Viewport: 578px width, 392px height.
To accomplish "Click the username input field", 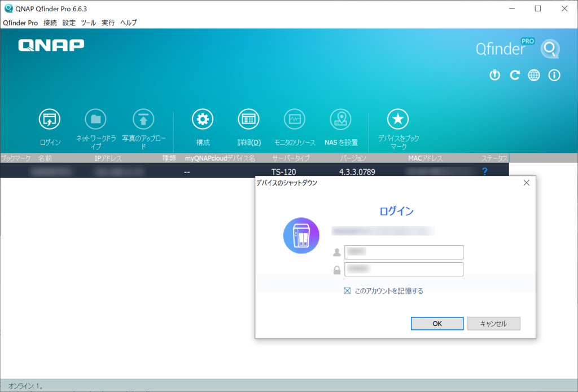I will click(404, 252).
